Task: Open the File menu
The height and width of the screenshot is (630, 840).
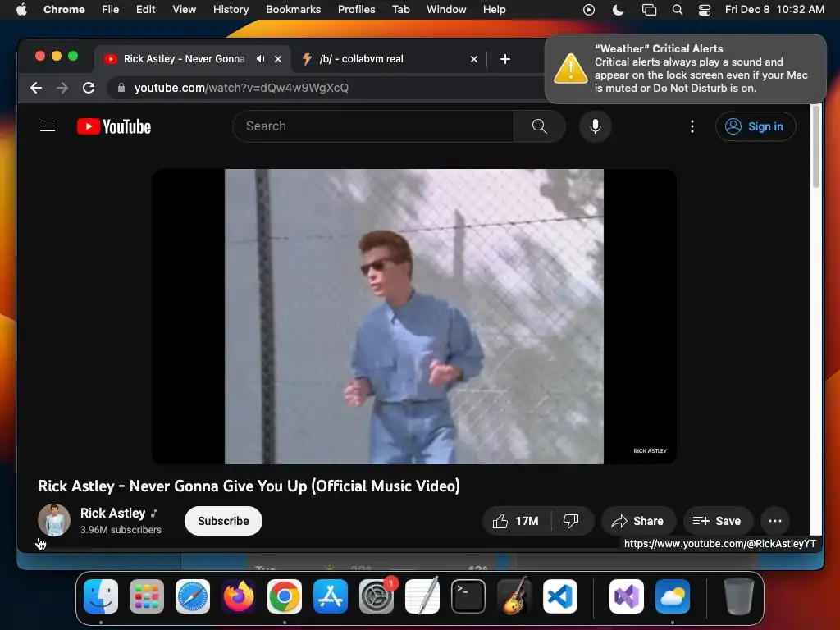Action: pyautogui.click(x=111, y=10)
